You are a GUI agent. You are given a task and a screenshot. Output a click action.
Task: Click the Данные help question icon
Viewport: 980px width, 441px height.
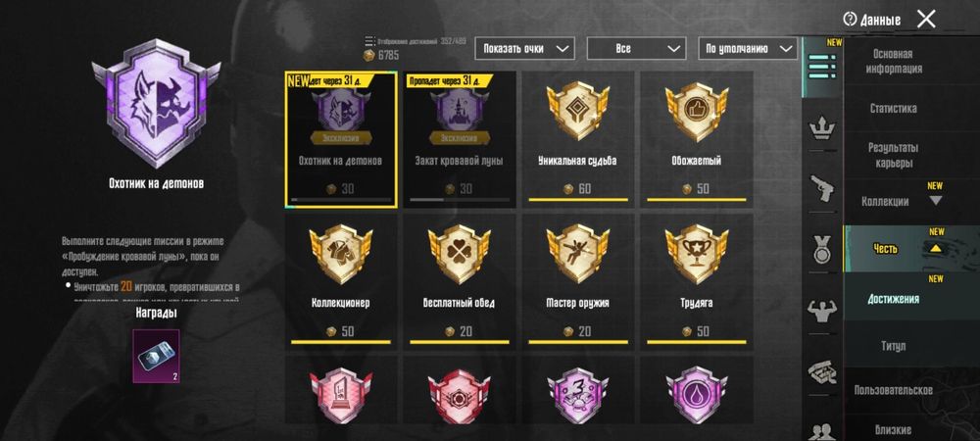[849, 20]
